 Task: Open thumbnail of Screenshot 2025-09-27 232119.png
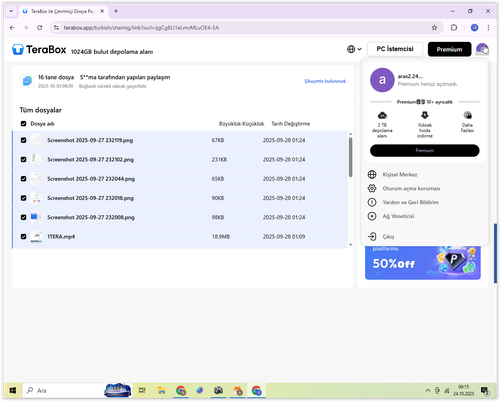36,140
